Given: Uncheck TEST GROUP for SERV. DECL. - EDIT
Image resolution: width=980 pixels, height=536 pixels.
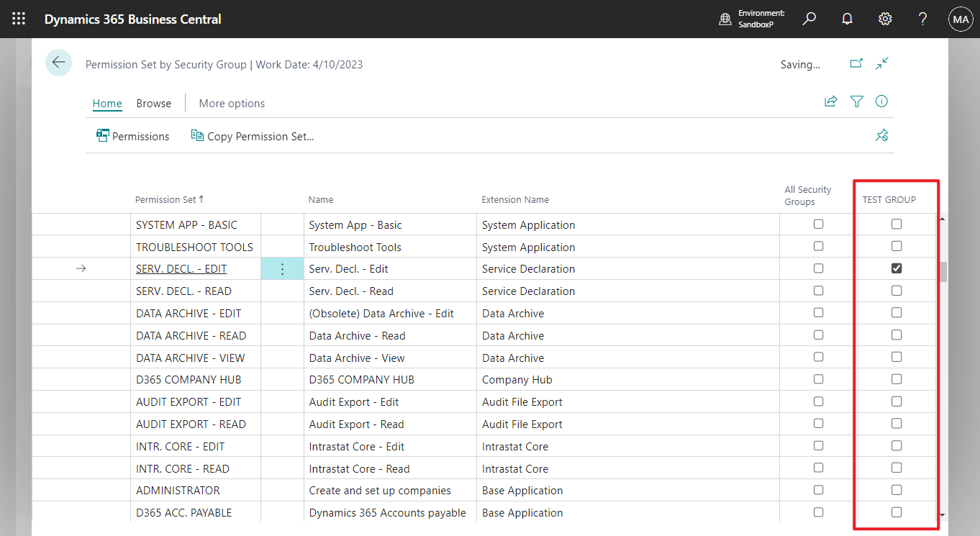Looking at the screenshot, I should (x=896, y=268).
